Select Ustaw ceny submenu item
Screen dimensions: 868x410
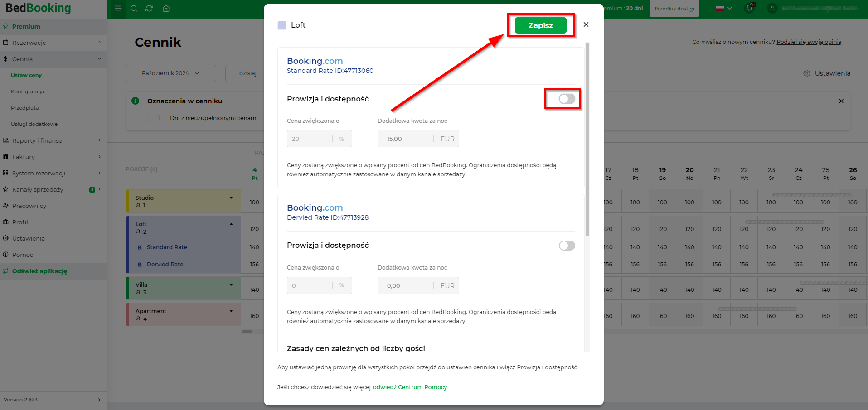click(x=26, y=75)
